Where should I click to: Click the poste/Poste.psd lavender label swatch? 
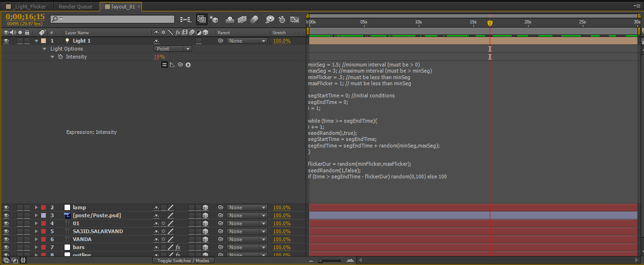tap(43, 215)
